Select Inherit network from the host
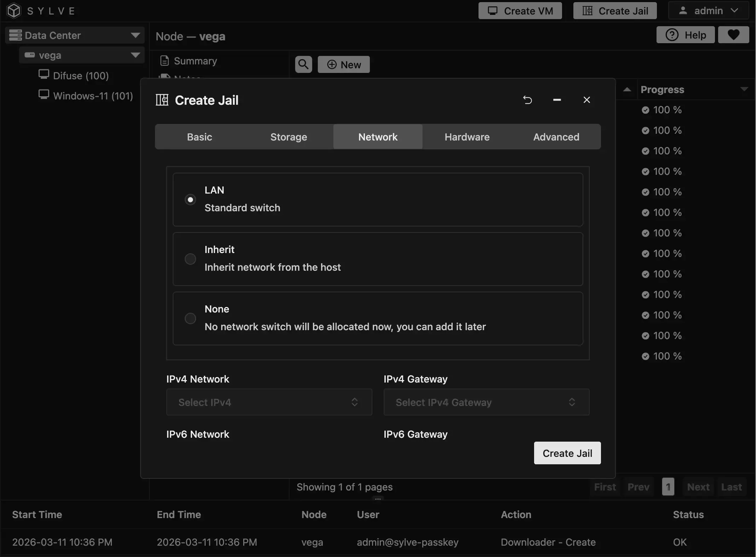The image size is (756, 557). [x=190, y=259]
